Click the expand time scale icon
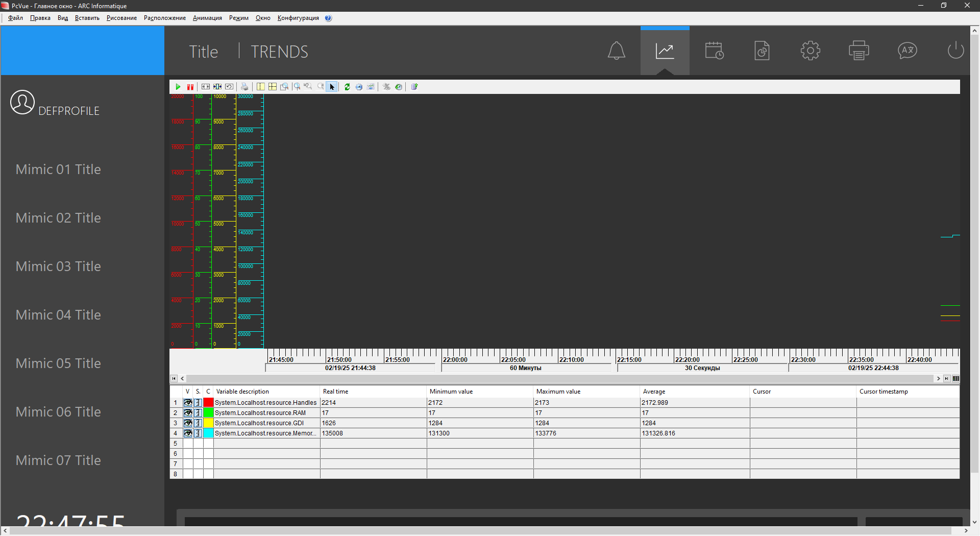Screen dimensions: 980x536 (217, 87)
